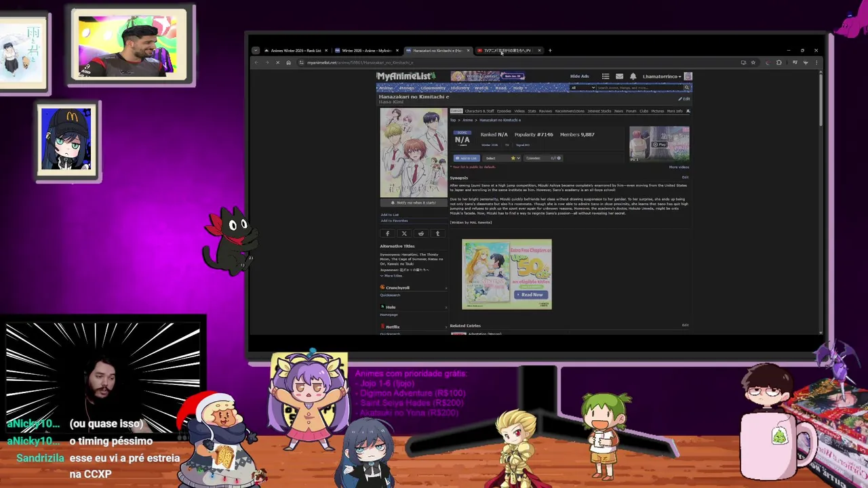Screen dimensions: 868x488
Task: Click the Writing Contest banner
Action: coord(488,76)
